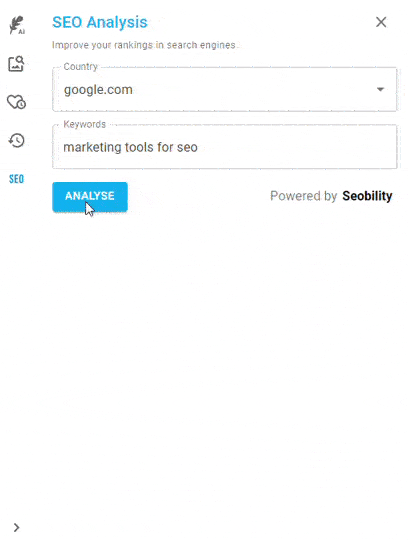Viewport: 408px width, 540px height.
Task: Click the 'Powered by' text
Action: click(x=303, y=196)
